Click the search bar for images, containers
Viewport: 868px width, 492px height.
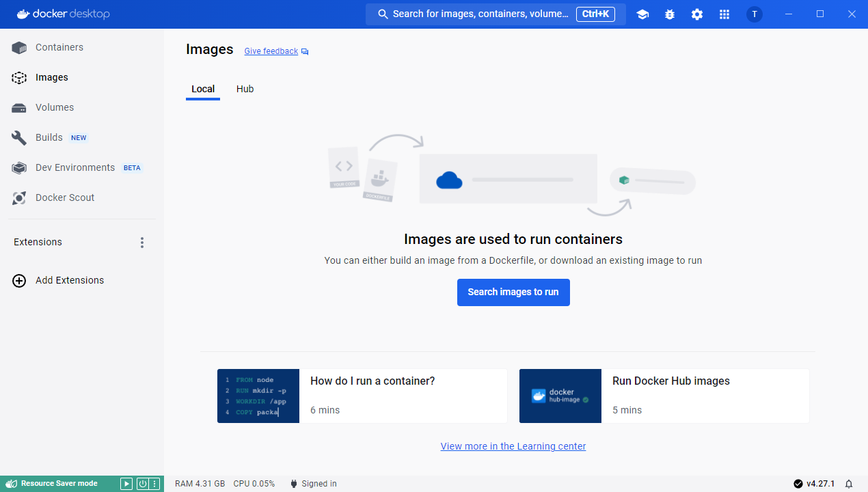click(496, 14)
